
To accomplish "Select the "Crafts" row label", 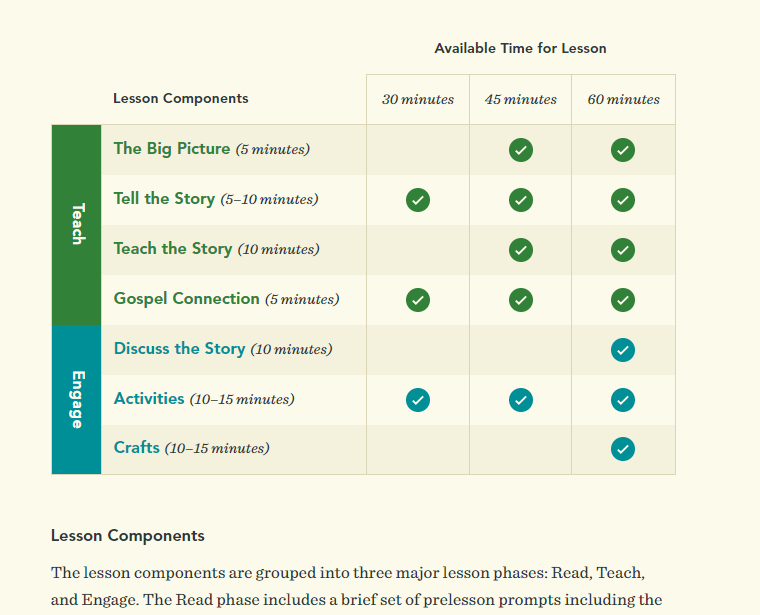I will [x=136, y=447].
